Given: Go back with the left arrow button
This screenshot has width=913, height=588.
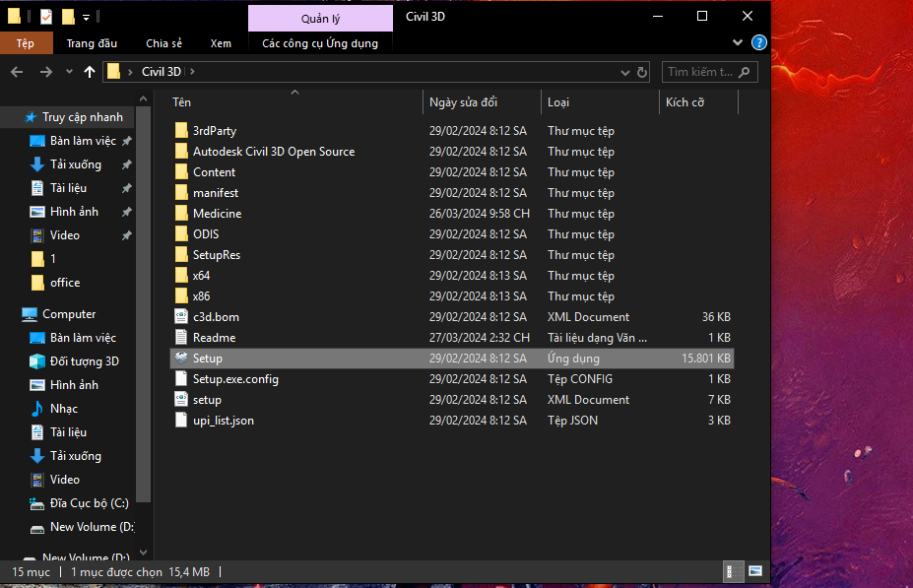Looking at the screenshot, I should (x=17, y=72).
